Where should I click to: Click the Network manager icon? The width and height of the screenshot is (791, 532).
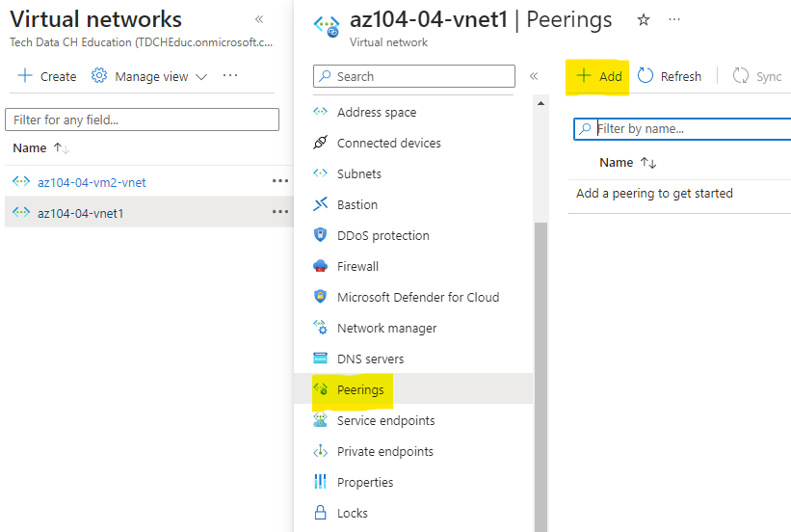[320, 327]
